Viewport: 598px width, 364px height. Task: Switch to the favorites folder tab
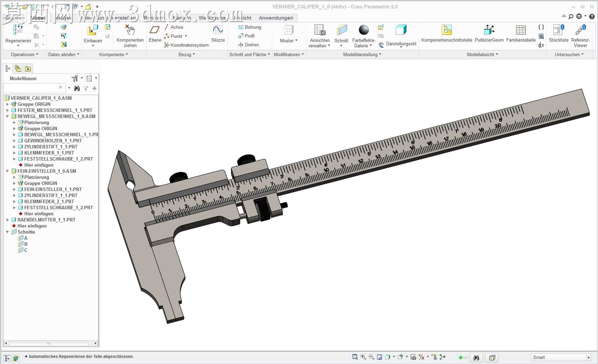point(28,69)
